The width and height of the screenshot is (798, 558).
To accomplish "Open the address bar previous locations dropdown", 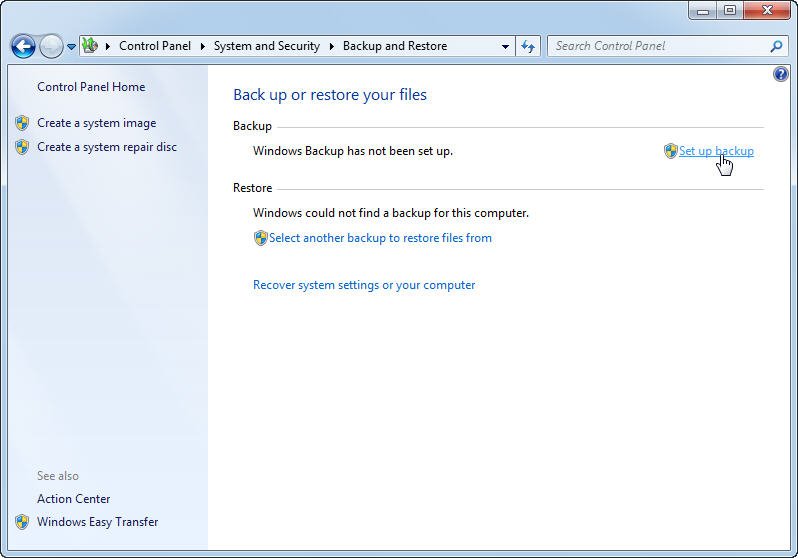I will (505, 46).
